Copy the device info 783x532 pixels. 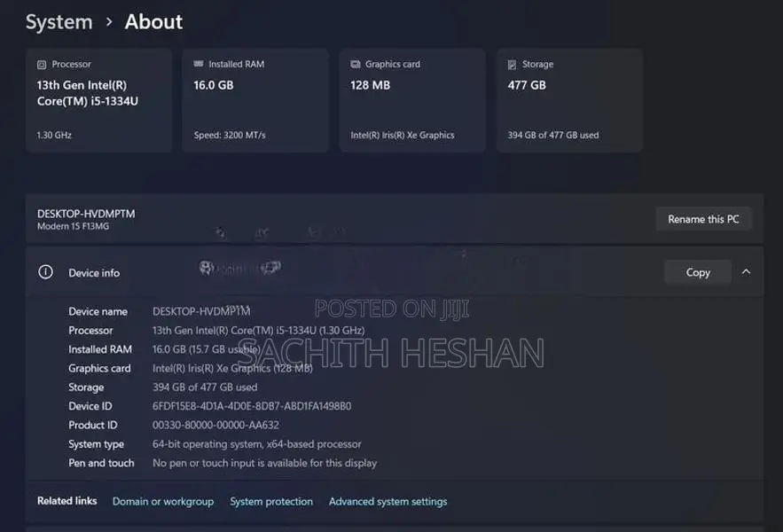[x=698, y=272]
